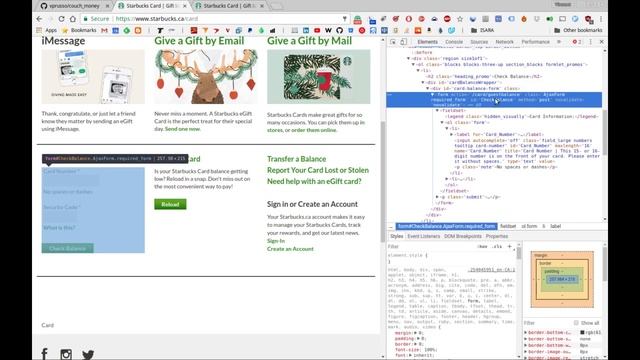Select the Styles pane tab

[x=396, y=236]
